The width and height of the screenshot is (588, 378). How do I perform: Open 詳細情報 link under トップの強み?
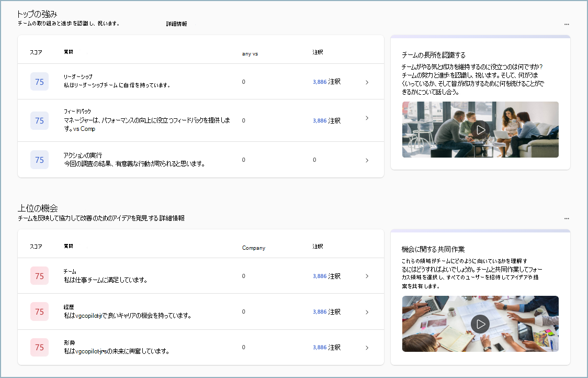[x=177, y=23]
